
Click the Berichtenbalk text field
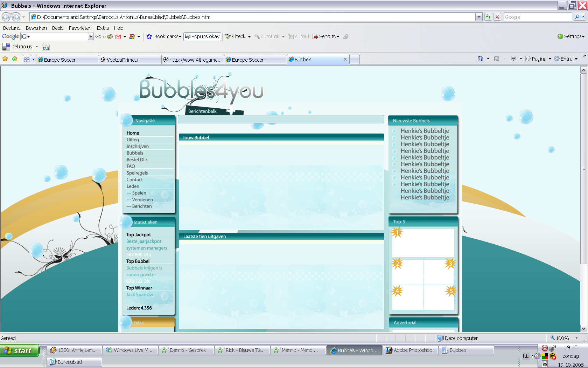pos(281,119)
